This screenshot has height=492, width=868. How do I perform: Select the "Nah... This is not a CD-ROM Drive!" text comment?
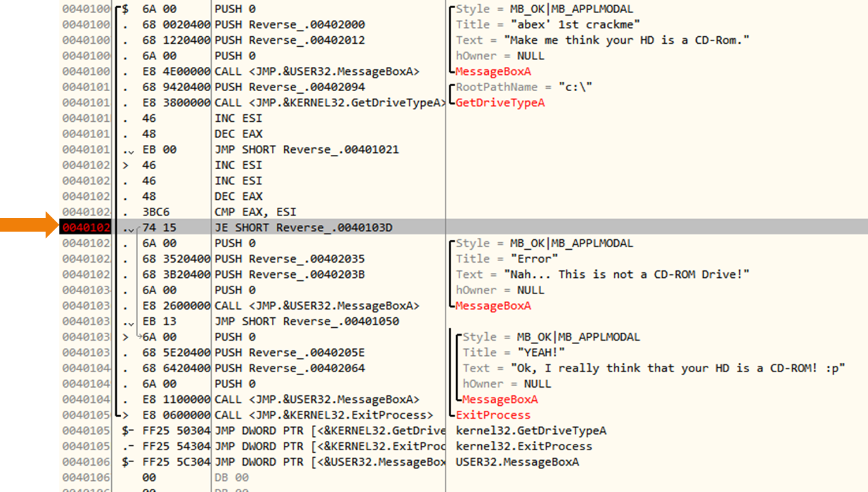[627, 275]
